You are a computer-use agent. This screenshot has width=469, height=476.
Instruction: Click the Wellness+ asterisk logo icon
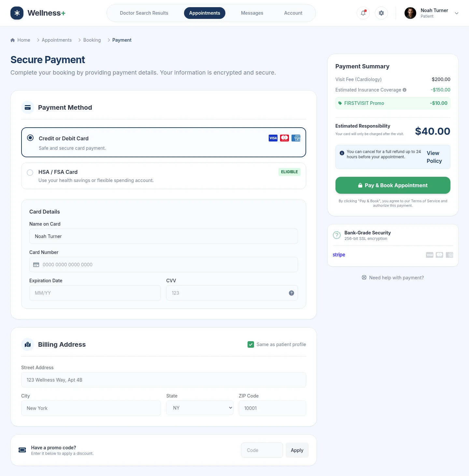coord(17,13)
